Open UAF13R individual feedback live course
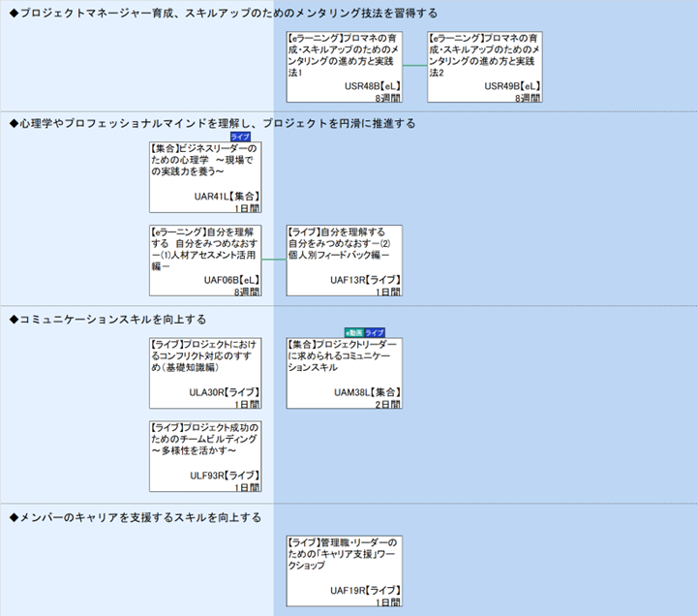Screen dimensions: 697x616 345,261
